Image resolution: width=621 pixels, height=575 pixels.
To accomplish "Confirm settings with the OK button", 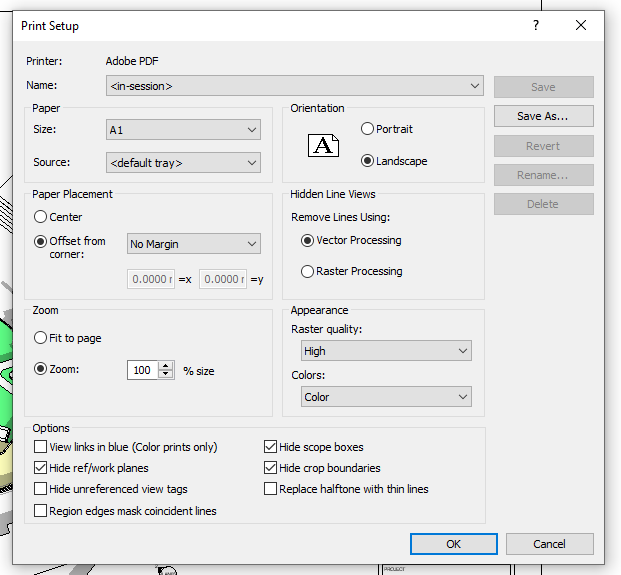I will coord(454,544).
